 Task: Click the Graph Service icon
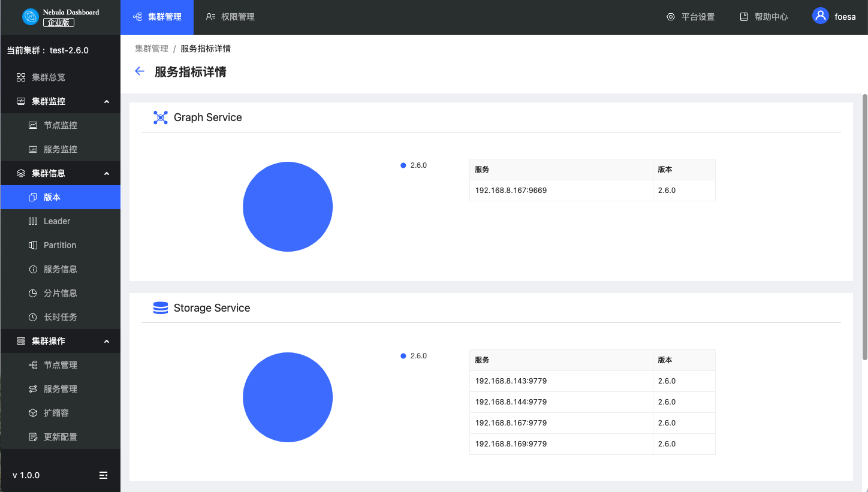160,117
